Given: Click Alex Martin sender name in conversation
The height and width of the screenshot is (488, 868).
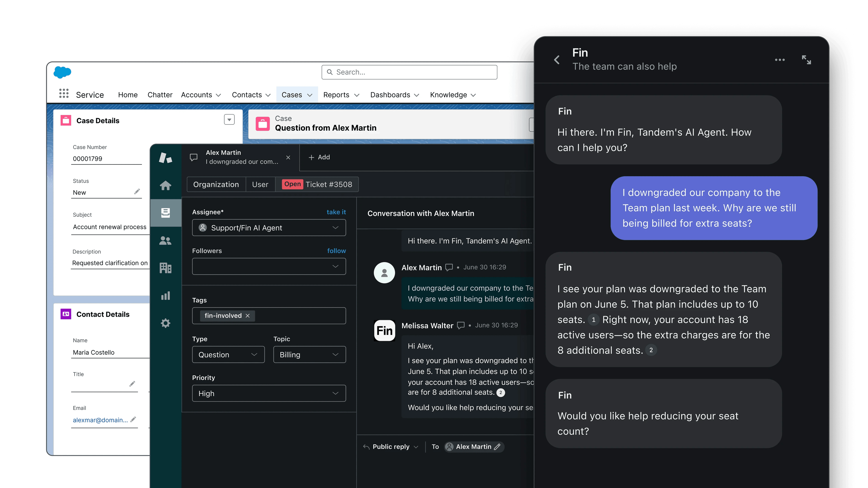Looking at the screenshot, I should click(422, 267).
